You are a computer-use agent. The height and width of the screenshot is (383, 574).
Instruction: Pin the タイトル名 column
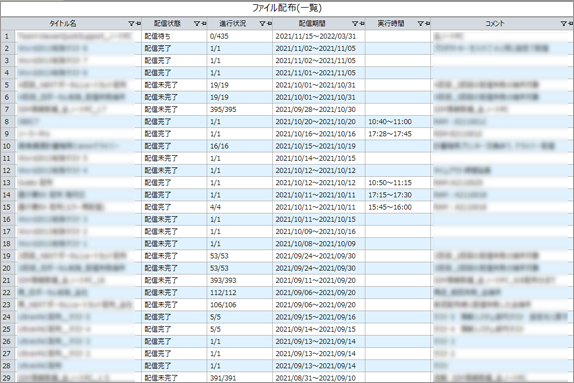(x=138, y=24)
